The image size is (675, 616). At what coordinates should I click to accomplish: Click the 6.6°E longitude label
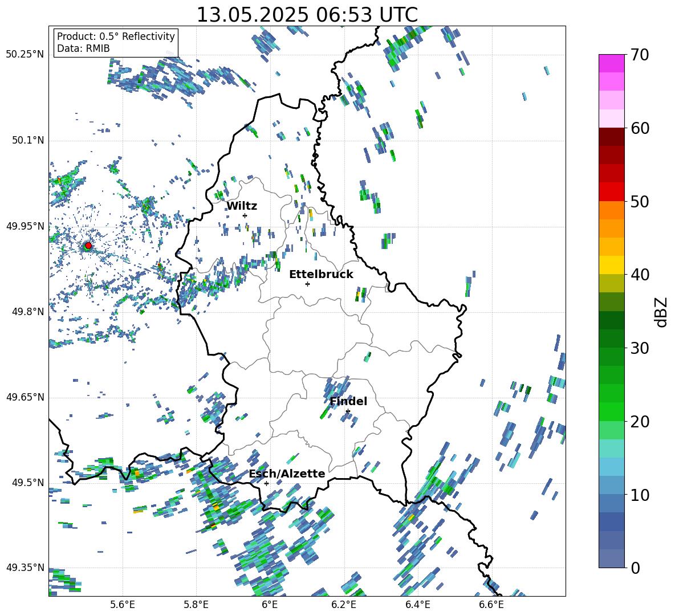(491, 605)
